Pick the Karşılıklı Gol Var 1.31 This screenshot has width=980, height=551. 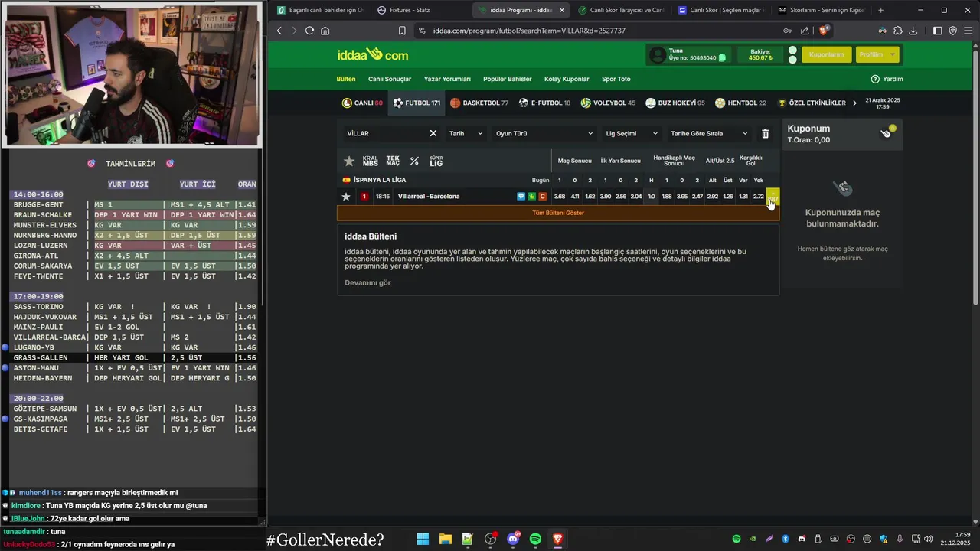pos(743,197)
